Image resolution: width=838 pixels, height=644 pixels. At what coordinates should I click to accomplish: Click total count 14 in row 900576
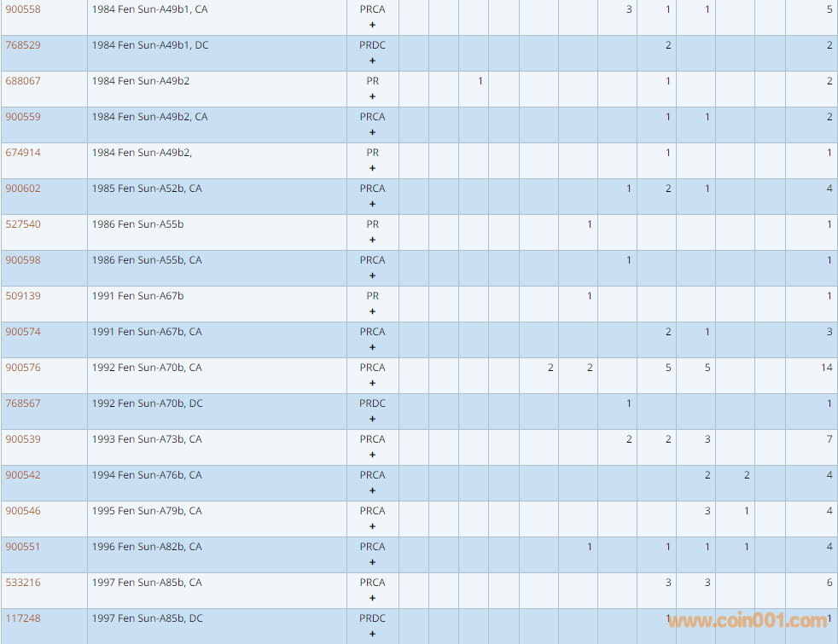click(x=826, y=368)
